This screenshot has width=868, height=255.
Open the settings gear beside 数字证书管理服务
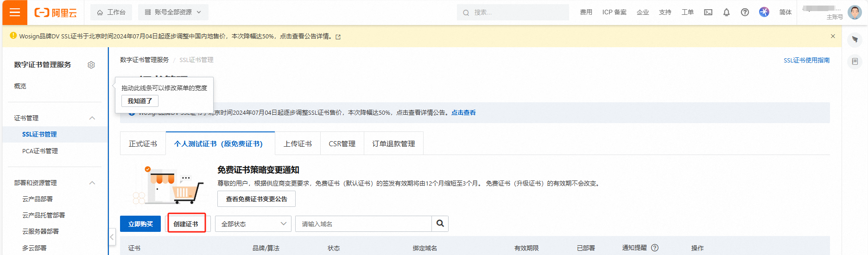pos(91,65)
